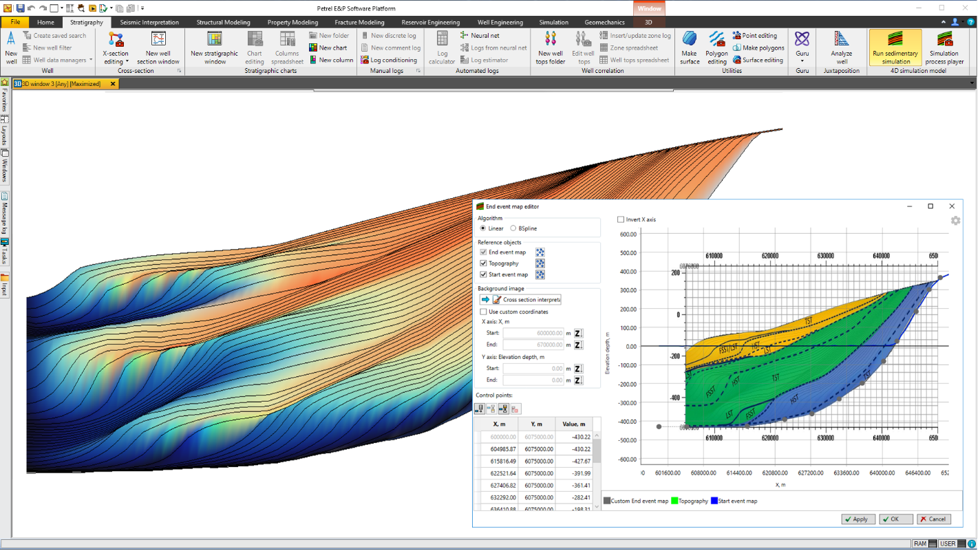The image size is (980, 553).
Task: Open the Simulation process player
Action: tap(944, 46)
